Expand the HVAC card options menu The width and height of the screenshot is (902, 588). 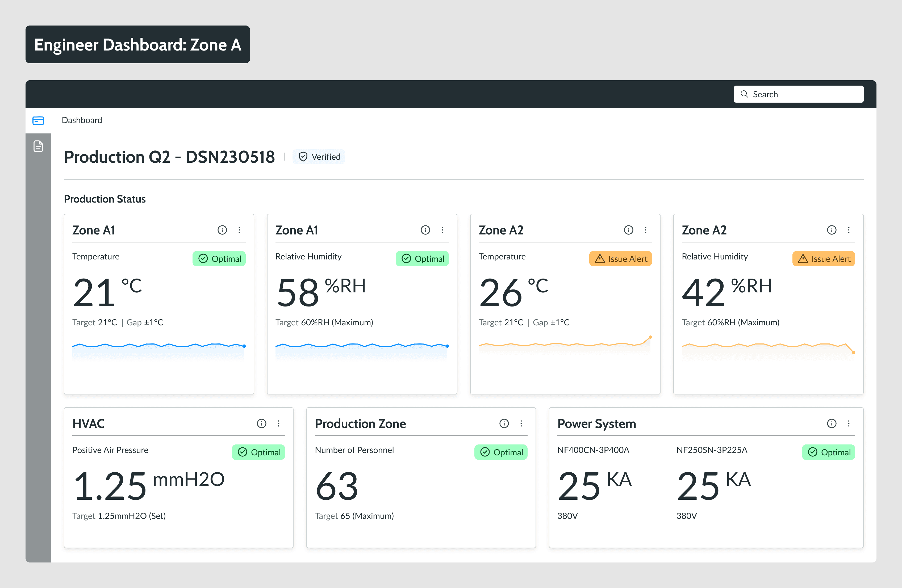pyautogui.click(x=279, y=423)
